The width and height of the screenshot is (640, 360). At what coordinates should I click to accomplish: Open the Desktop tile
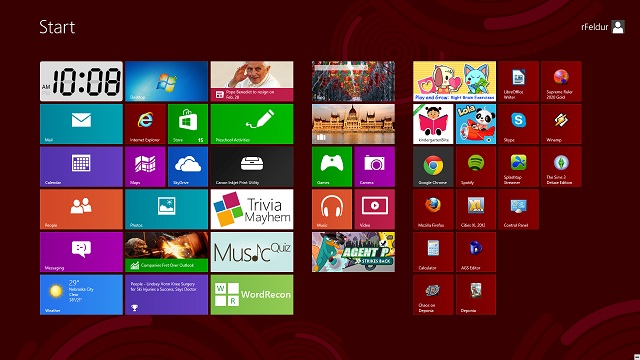click(167, 81)
